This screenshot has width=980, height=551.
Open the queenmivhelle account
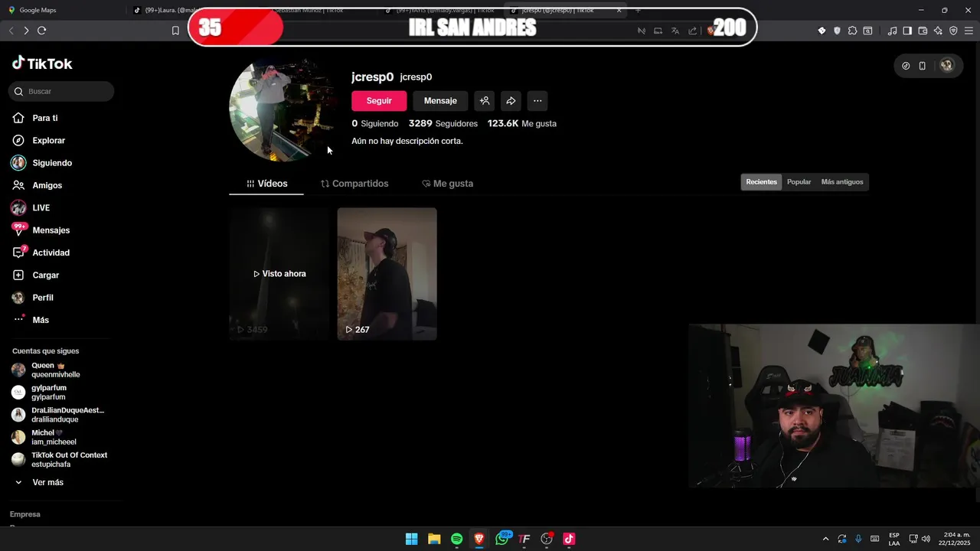(x=57, y=370)
